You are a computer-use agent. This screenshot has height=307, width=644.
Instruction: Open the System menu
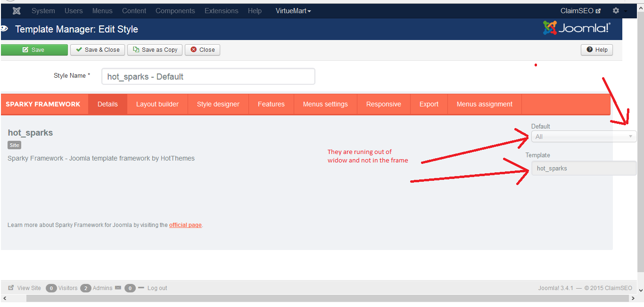[x=43, y=11]
